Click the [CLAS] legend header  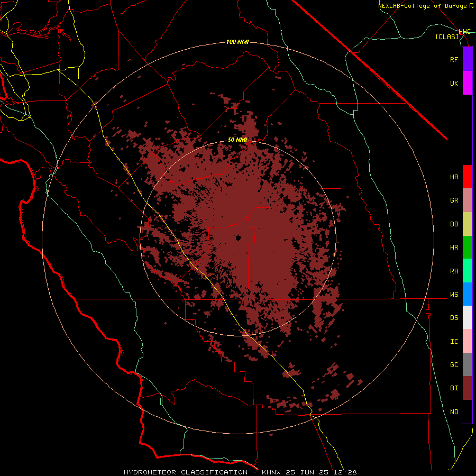447,36
